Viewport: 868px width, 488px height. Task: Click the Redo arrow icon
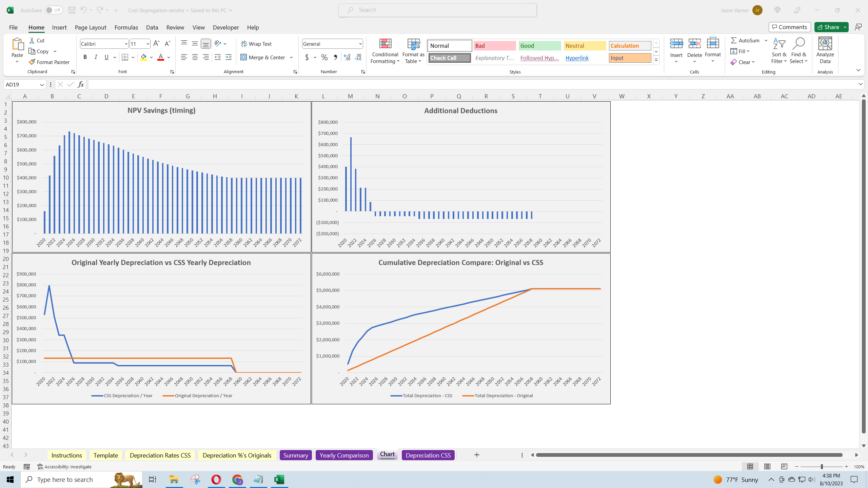(x=100, y=10)
